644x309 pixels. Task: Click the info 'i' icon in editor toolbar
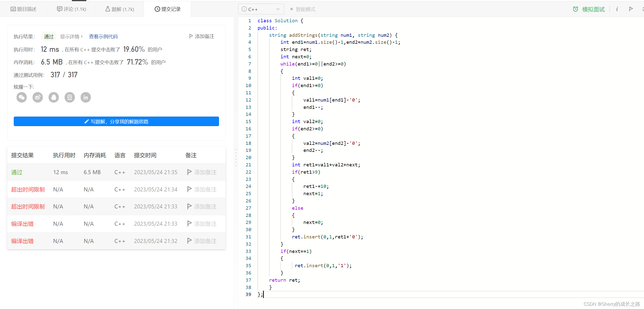(x=617, y=9)
